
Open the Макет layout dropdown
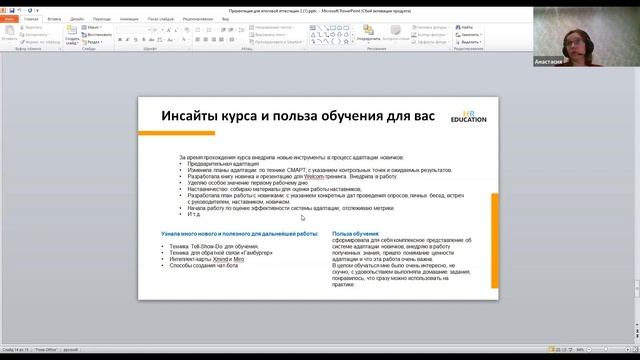92,27
